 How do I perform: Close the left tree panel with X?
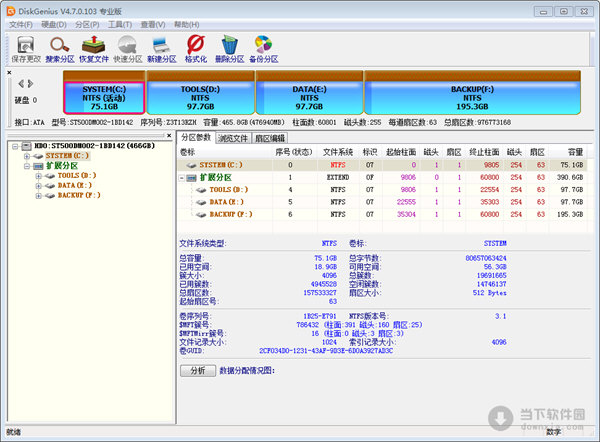[x=169, y=135]
